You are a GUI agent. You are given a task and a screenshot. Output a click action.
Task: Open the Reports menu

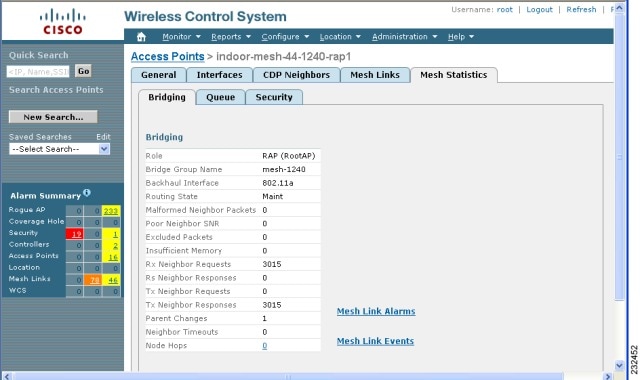pyautogui.click(x=231, y=37)
